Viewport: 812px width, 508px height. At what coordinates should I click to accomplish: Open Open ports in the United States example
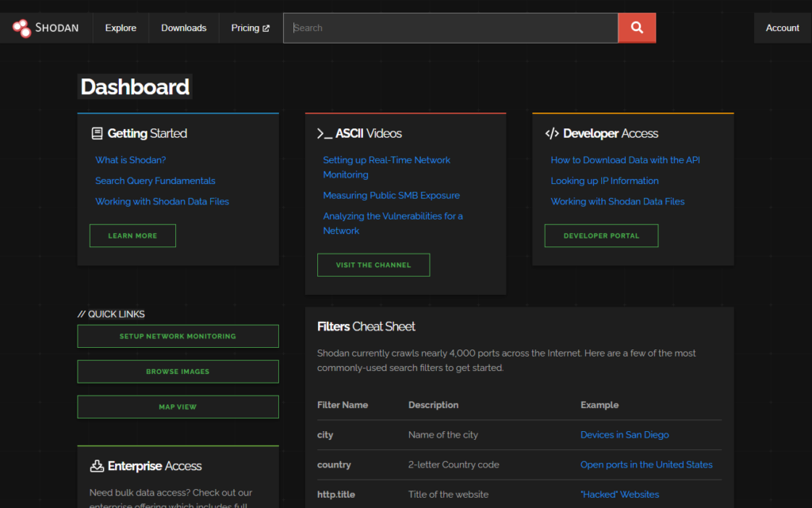[x=646, y=464]
